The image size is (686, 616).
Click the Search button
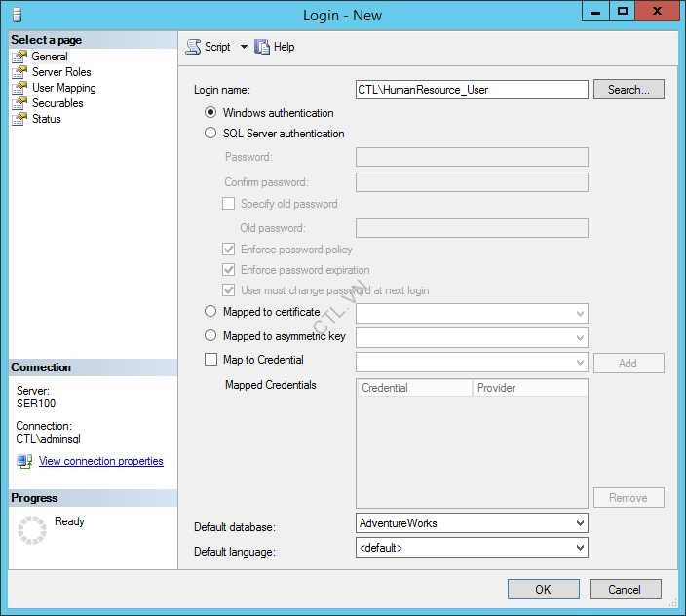pos(629,90)
